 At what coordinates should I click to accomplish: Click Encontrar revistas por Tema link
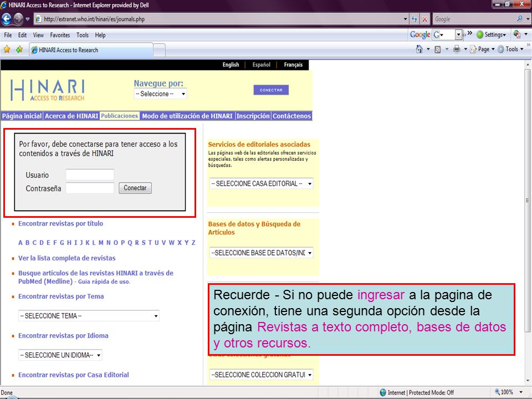pos(61,296)
